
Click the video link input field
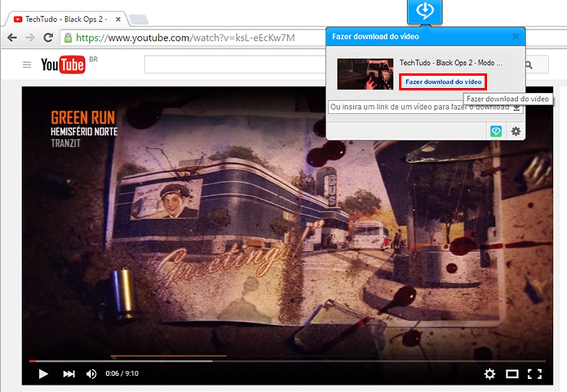click(x=419, y=107)
